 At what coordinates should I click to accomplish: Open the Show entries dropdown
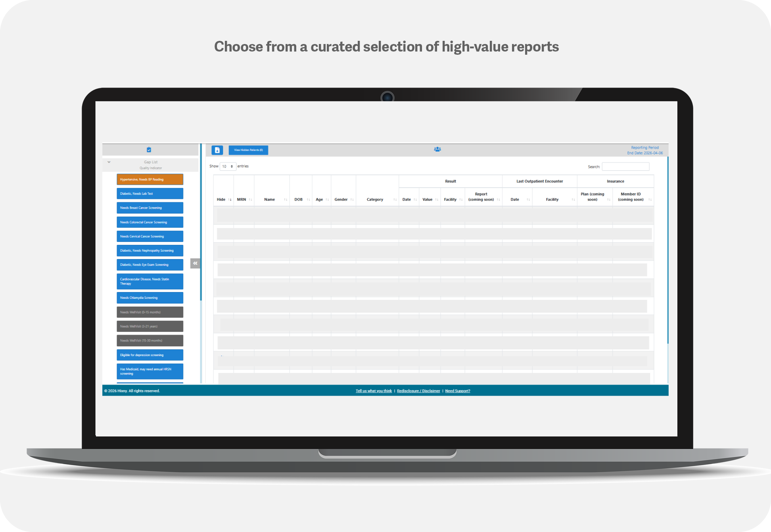(228, 166)
